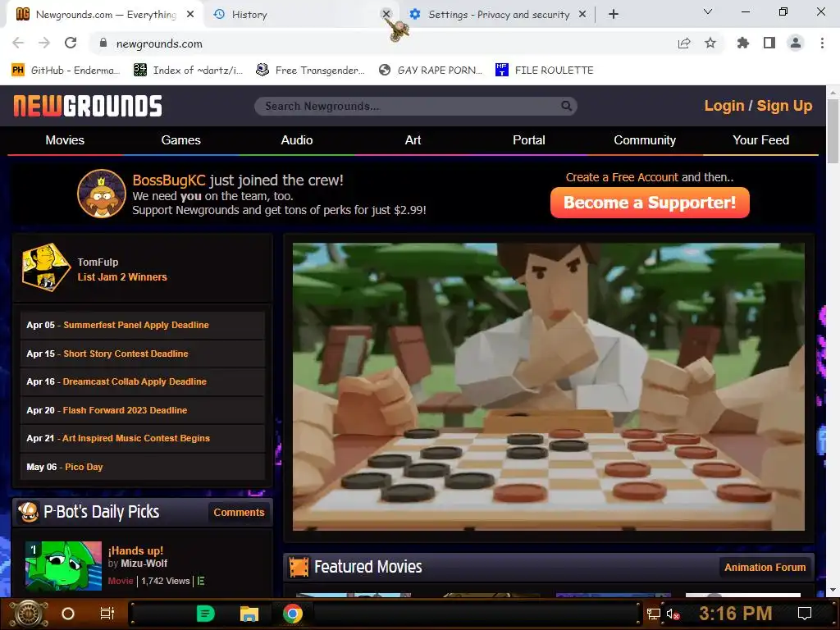Open Flash Forward 2023 Deadline event
Viewport: 840px width, 630px height.
pyautogui.click(x=125, y=410)
